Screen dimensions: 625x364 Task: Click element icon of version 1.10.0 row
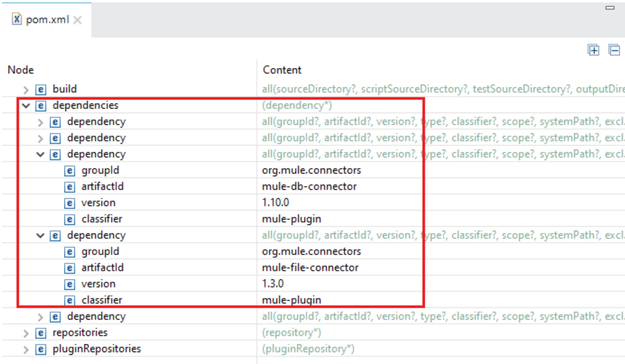(70, 203)
